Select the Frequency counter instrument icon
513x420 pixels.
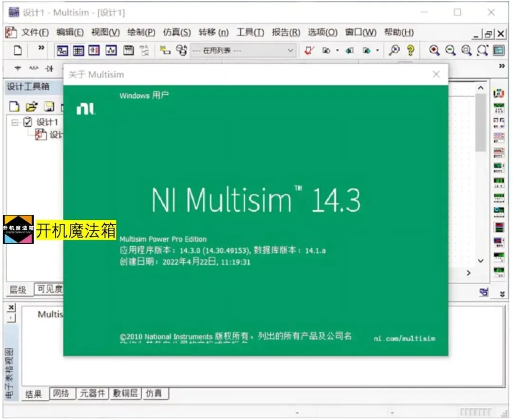499,181
